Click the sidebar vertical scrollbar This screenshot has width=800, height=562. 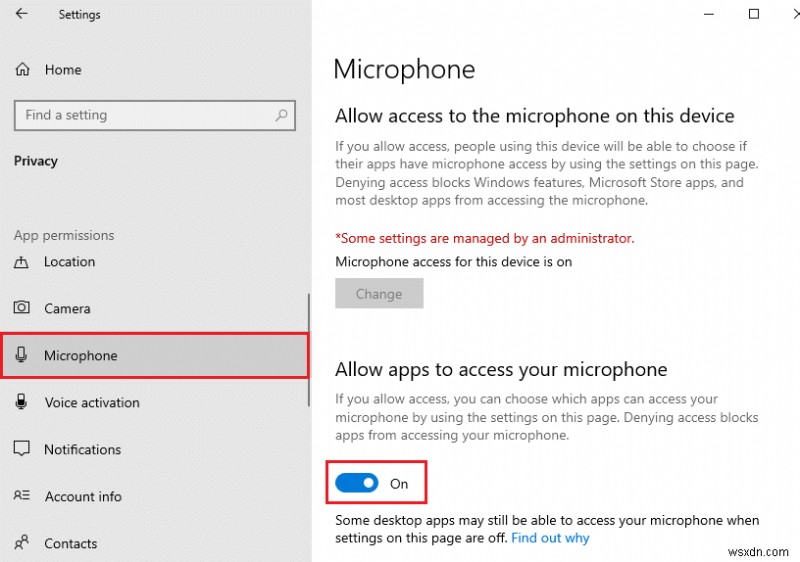[309, 350]
